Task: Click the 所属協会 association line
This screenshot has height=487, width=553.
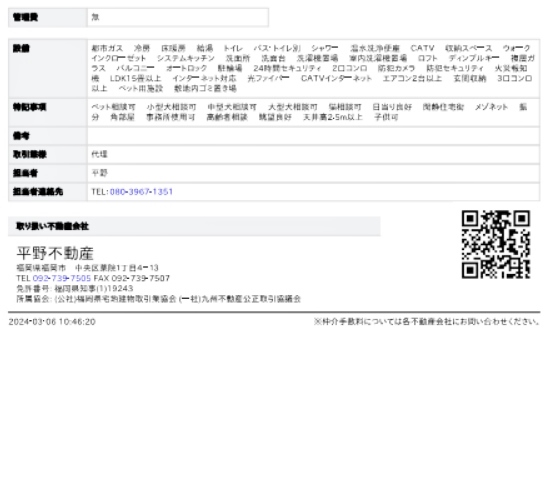Action: point(158,299)
